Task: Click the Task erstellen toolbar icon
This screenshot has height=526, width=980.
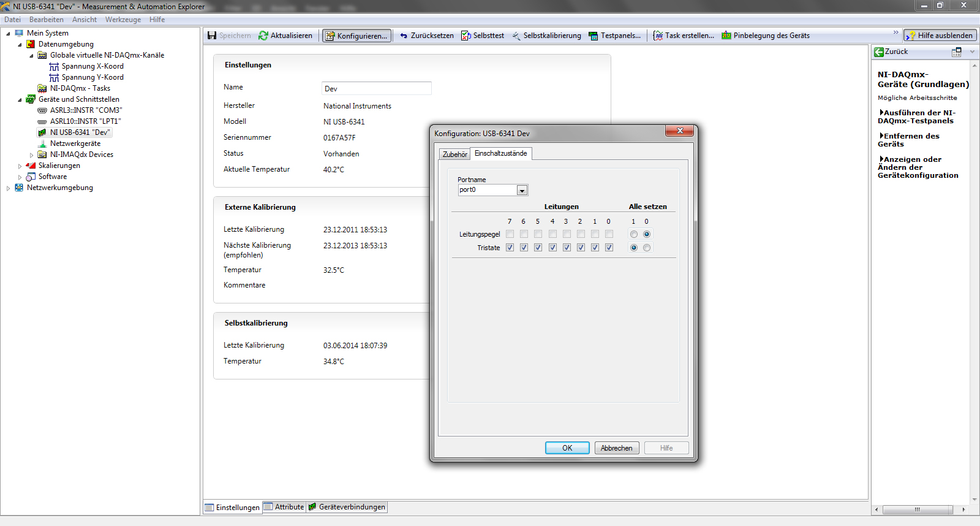Action: pyautogui.click(x=658, y=36)
